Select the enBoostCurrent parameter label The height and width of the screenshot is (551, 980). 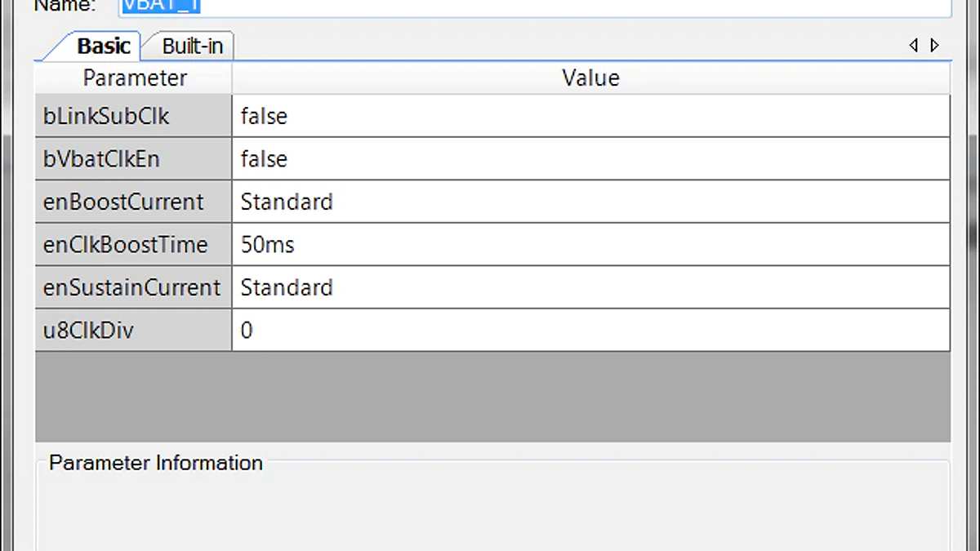[122, 202]
